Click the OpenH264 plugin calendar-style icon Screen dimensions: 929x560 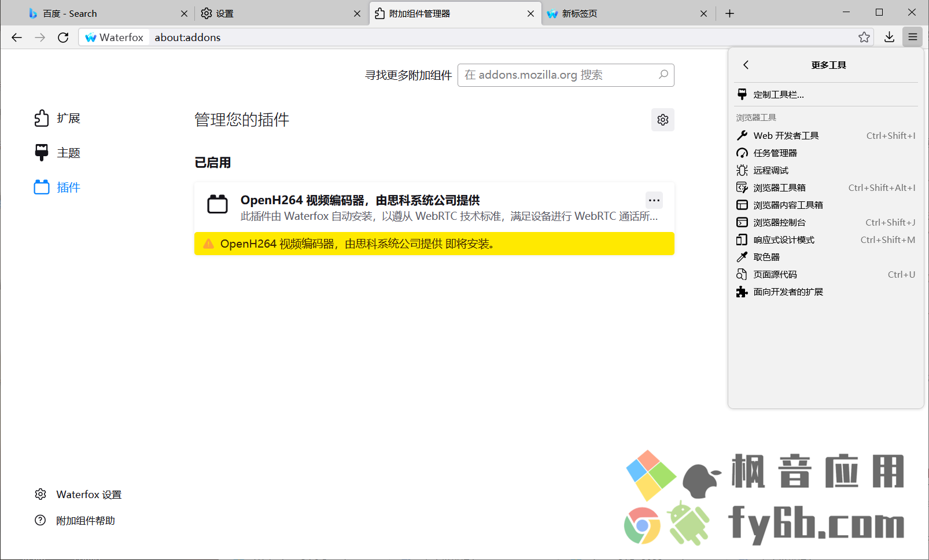pos(217,204)
